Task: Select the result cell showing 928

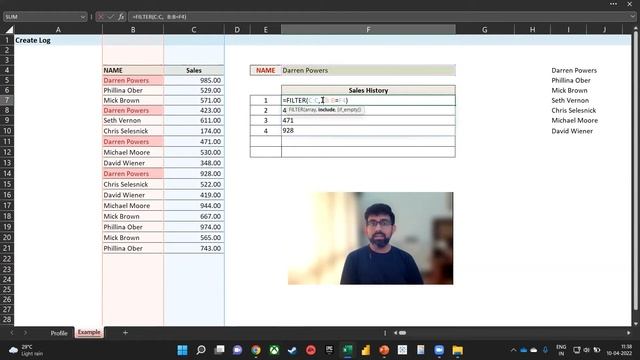Action: (368, 131)
